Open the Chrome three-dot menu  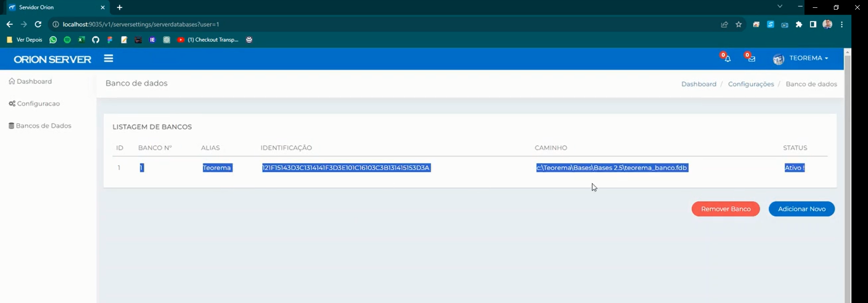tap(842, 24)
